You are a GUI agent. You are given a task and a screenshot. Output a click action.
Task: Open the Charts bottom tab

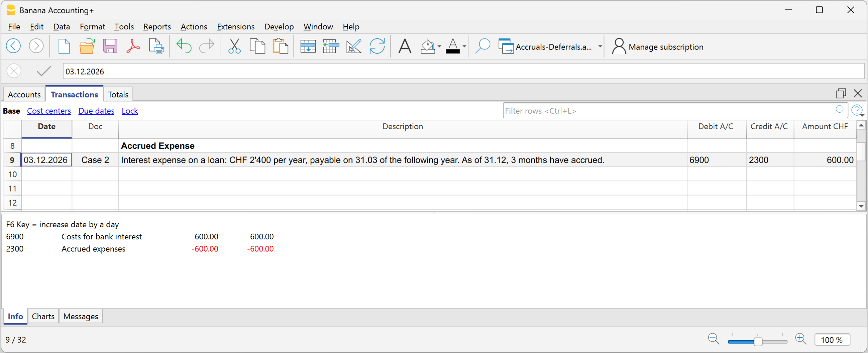(43, 316)
